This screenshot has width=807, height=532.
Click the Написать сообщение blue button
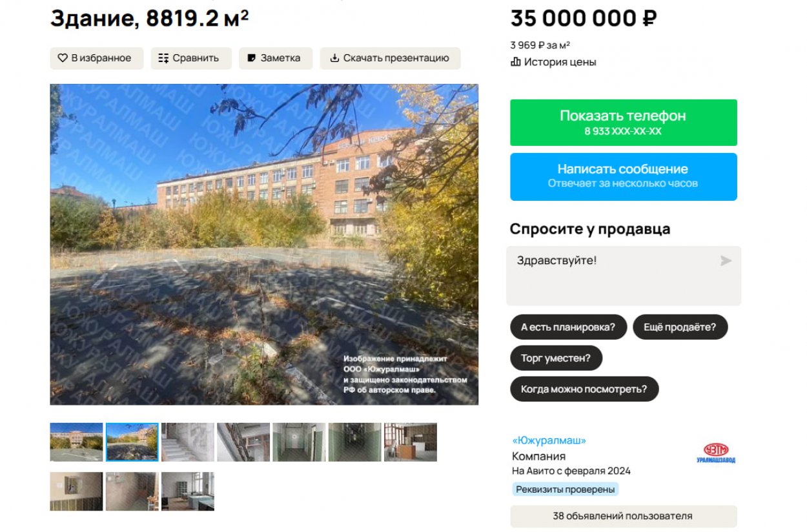623,177
